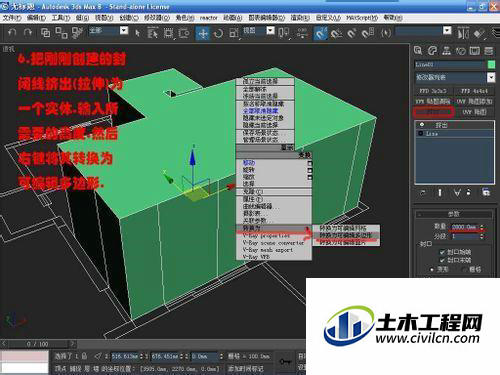Click the Amount spinner arrows
The image size is (500, 375).
point(482,227)
